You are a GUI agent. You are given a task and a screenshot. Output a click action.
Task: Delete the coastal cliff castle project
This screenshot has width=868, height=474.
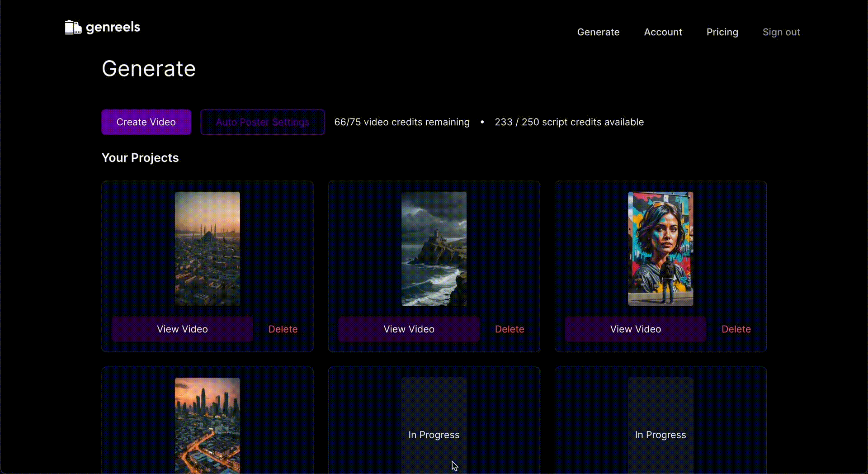(509, 329)
